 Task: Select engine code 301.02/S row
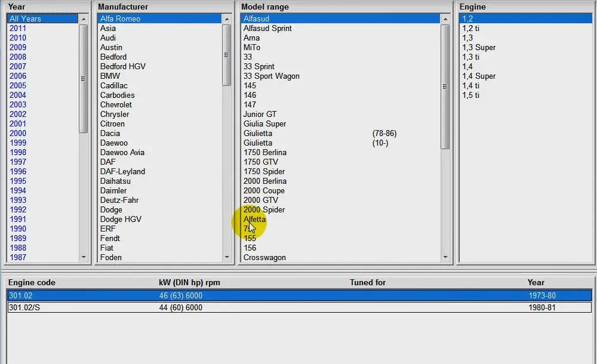300,307
